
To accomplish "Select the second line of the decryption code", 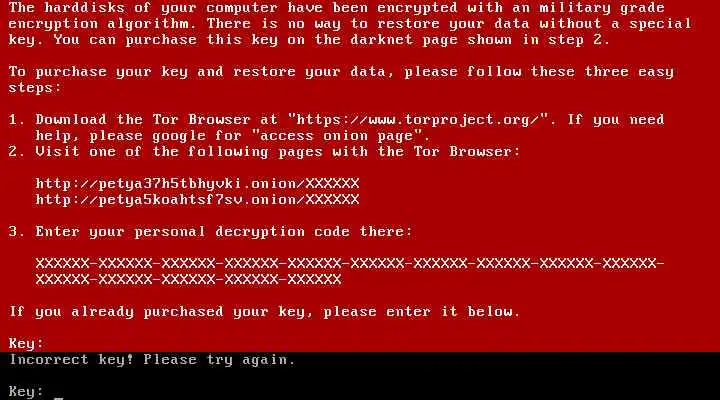I will click(x=188, y=279).
